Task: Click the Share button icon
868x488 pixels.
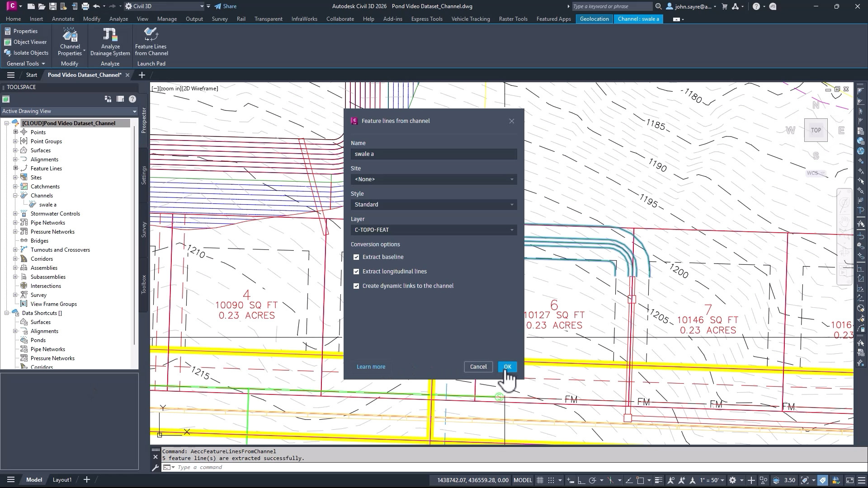Action: pyautogui.click(x=225, y=6)
